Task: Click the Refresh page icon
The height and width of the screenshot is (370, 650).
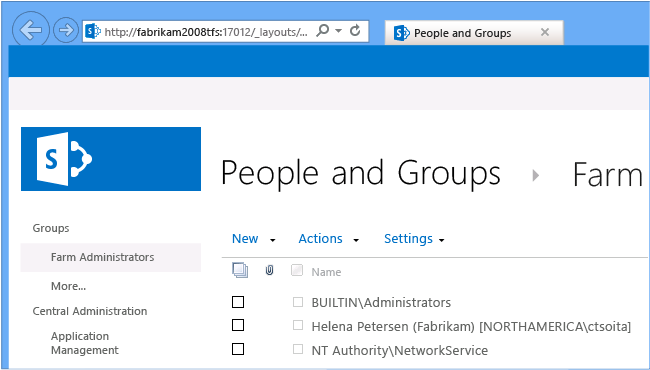Action: click(x=355, y=30)
